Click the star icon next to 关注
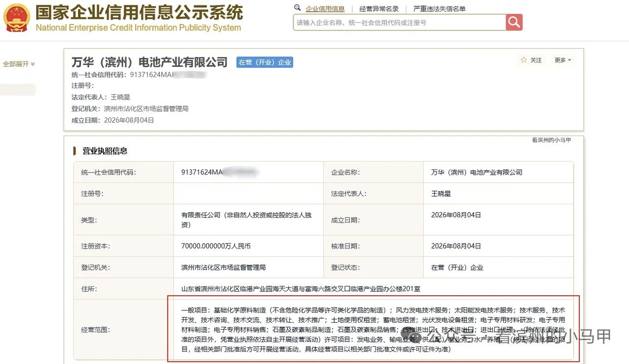This screenshot has height=364, width=629. tap(524, 60)
